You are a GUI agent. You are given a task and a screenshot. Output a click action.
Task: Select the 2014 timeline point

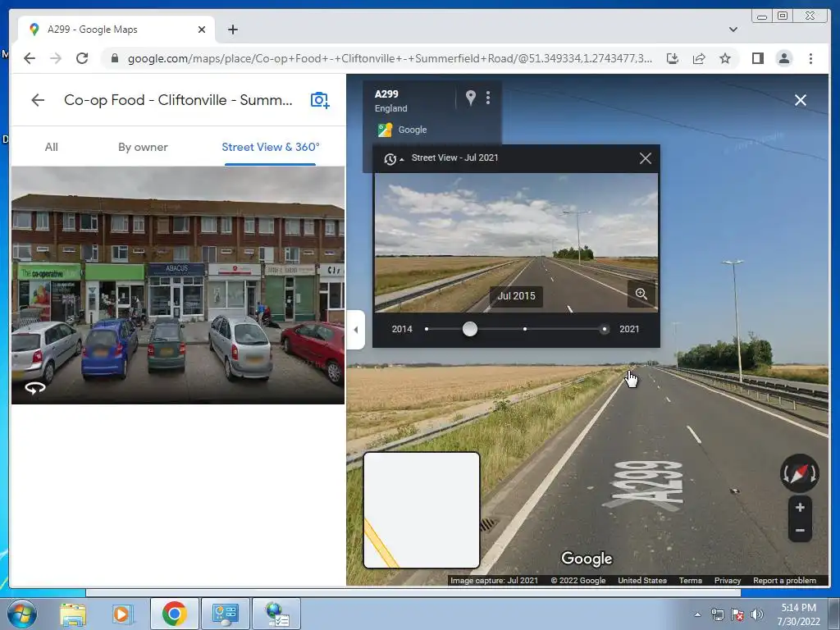(x=427, y=329)
